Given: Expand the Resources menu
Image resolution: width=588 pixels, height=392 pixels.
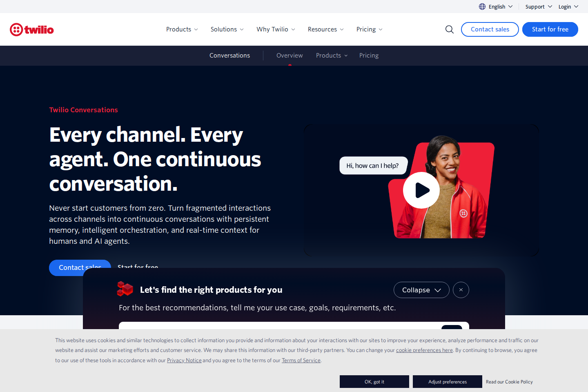Looking at the screenshot, I should tap(326, 29).
